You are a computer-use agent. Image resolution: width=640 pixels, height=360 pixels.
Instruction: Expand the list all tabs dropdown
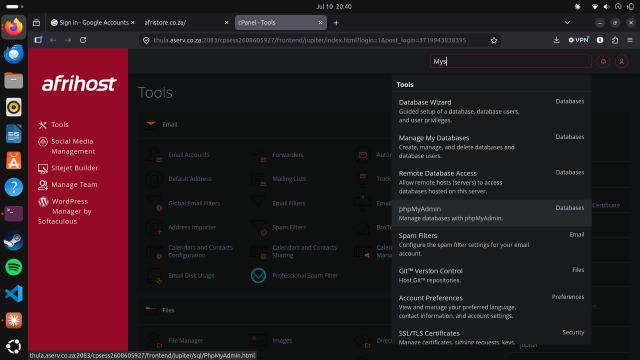point(567,22)
